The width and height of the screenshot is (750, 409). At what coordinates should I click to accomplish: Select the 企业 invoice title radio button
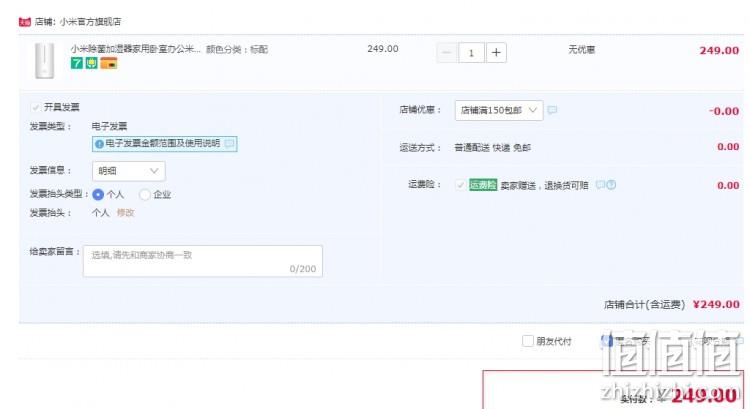tap(144, 195)
